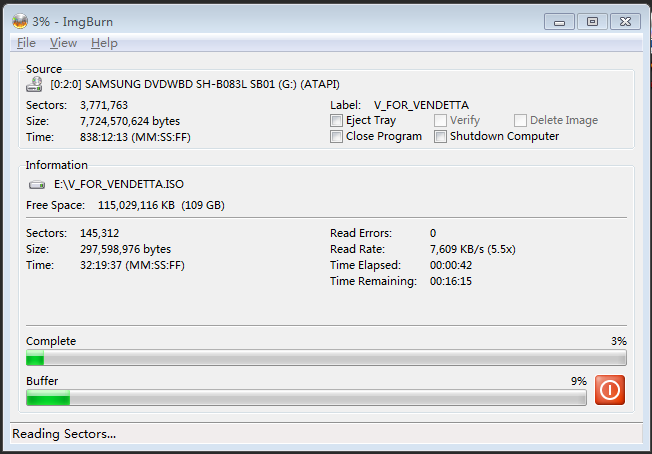Maximize the ImgBurn window

[592, 22]
